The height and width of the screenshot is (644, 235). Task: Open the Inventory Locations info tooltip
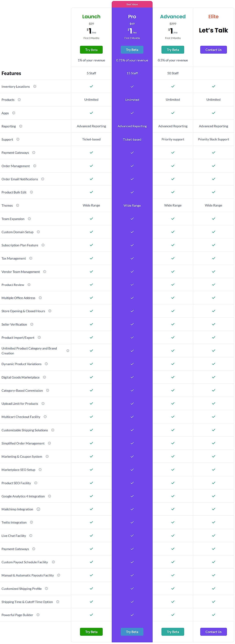click(x=35, y=87)
